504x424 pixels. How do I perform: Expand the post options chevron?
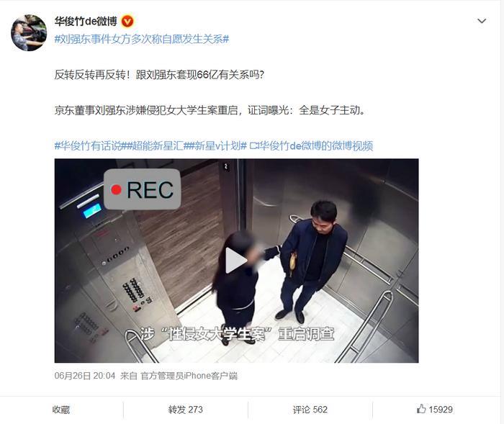click(x=482, y=21)
